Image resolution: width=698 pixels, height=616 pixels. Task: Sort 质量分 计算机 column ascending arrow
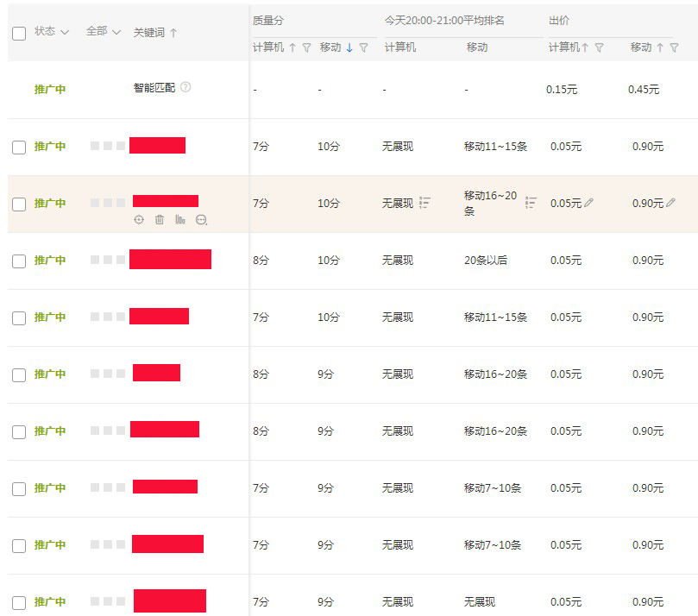click(x=292, y=47)
